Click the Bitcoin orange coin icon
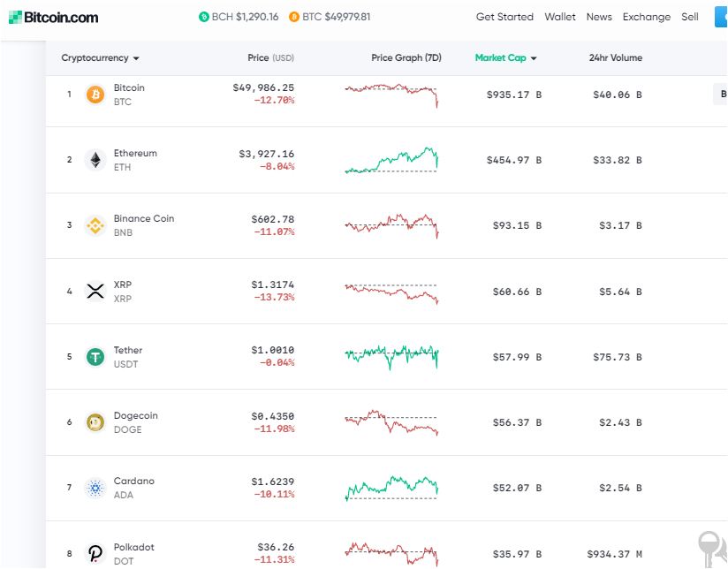Image resolution: width=728 pixels, height=569 pixels. [95, 95]
